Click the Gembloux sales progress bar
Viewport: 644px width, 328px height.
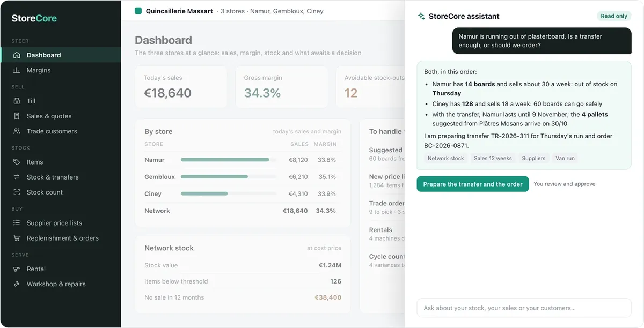[x=229, y=177]
